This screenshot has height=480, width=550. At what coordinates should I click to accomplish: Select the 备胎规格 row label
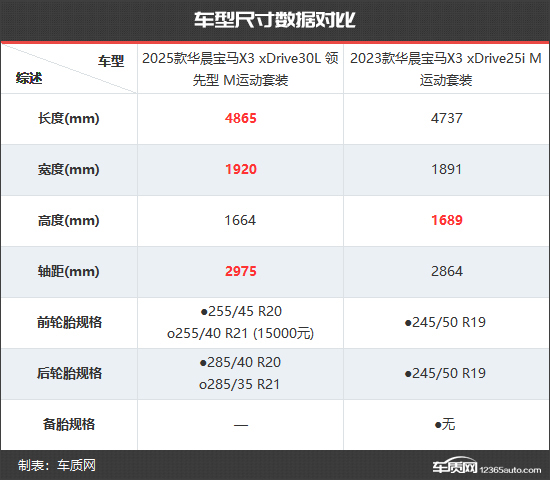(69, 424)
